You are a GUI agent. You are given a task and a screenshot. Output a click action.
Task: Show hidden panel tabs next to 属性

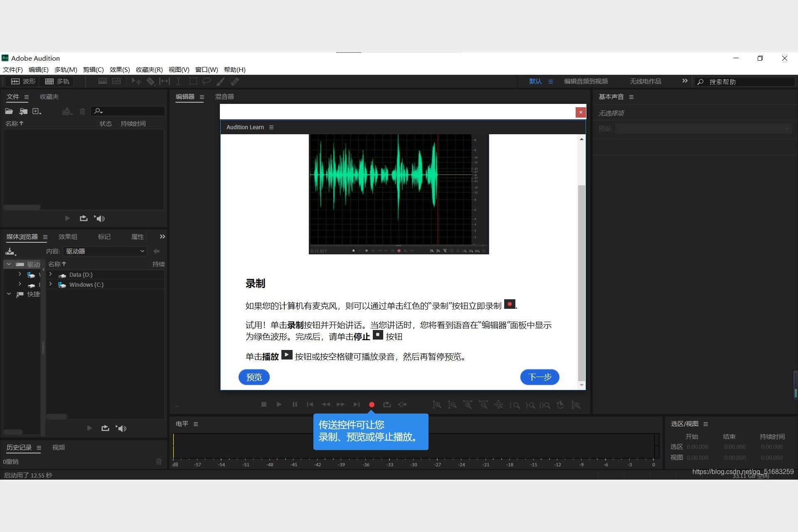163,236
